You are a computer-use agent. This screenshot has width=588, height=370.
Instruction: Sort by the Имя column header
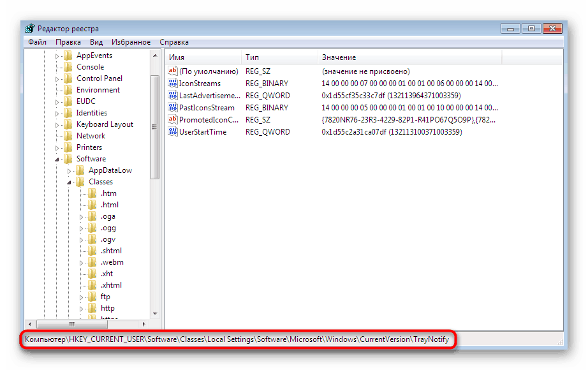coord(203,57)
